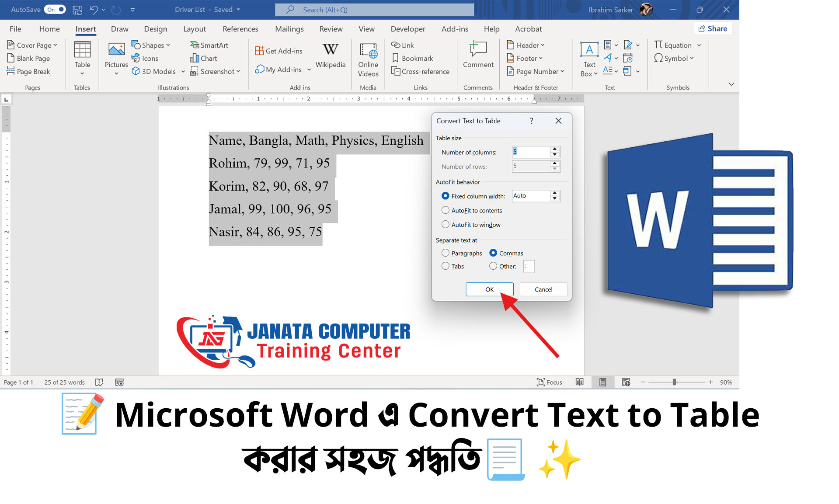Screen dimensions: 839x504
Task: Expand the Page Number dropdown
Action: [536, 71]
